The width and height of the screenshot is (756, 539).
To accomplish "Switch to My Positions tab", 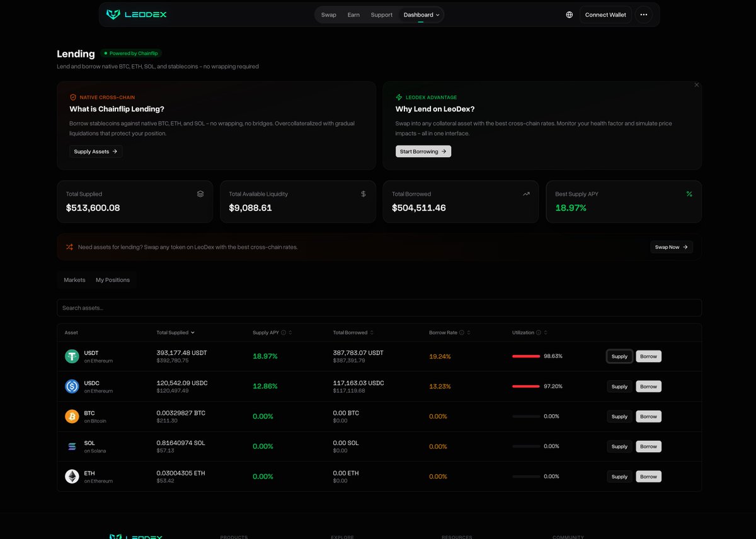I will [113, 280].
